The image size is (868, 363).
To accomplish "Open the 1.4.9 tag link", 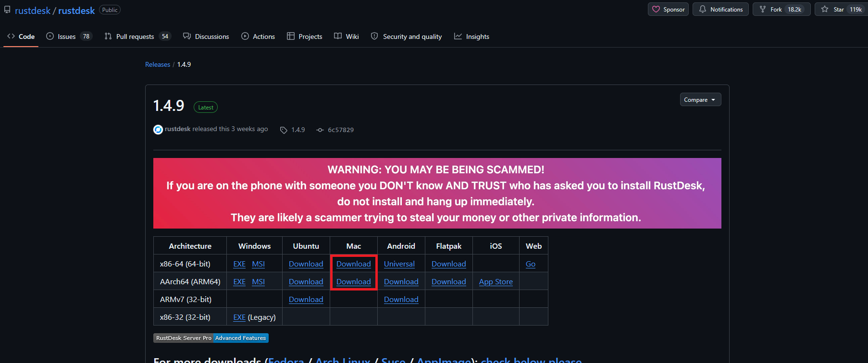I will pyautogui.click(x=293, y=130).
